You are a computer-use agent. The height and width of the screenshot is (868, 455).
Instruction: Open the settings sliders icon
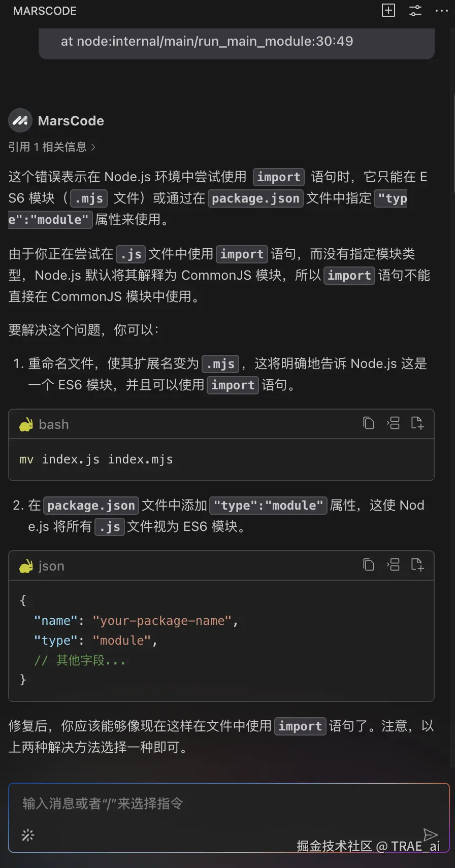415,10
